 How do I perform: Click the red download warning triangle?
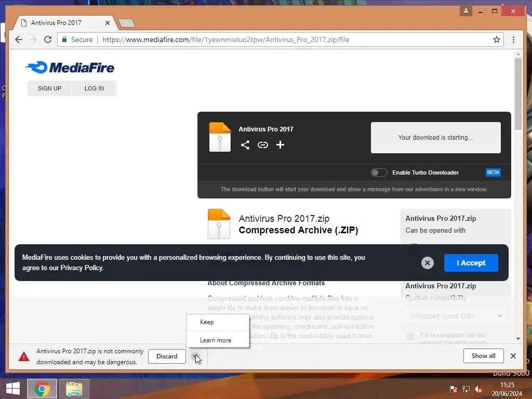(x=24, y=356)
